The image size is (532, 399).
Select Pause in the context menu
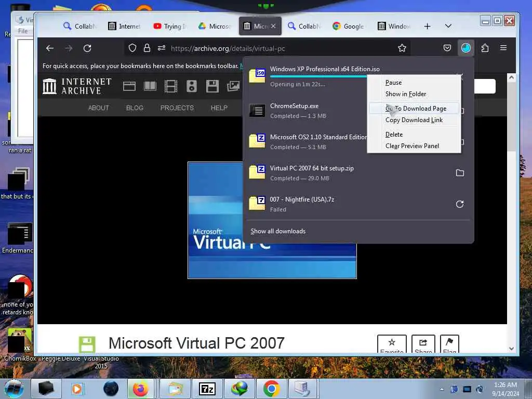(x=394, y=83)
